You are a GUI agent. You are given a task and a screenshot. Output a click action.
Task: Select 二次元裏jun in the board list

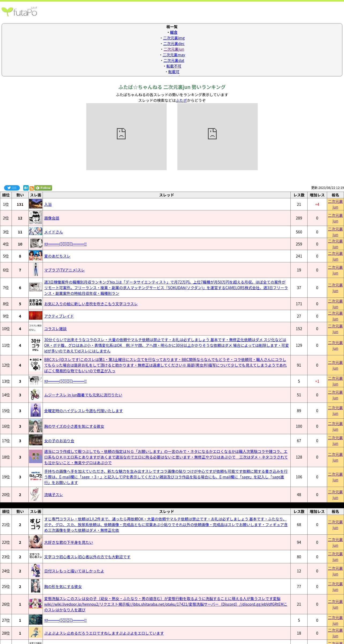click(174, 49)
